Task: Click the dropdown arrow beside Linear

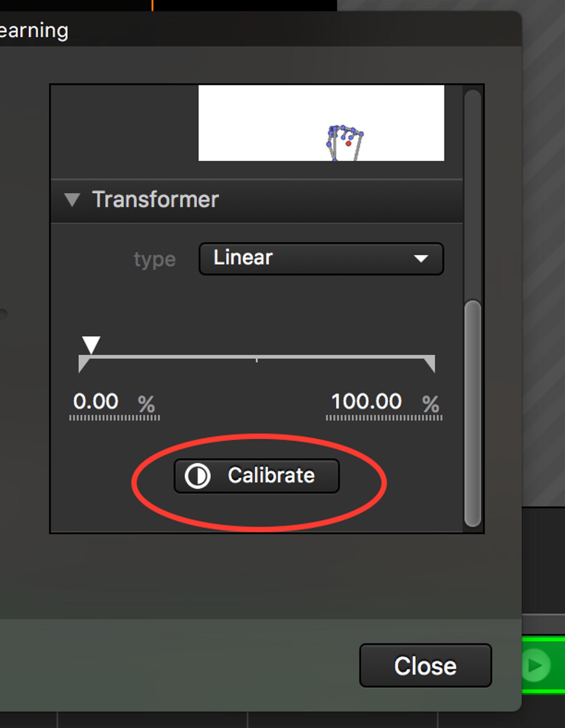Action: 421,259
